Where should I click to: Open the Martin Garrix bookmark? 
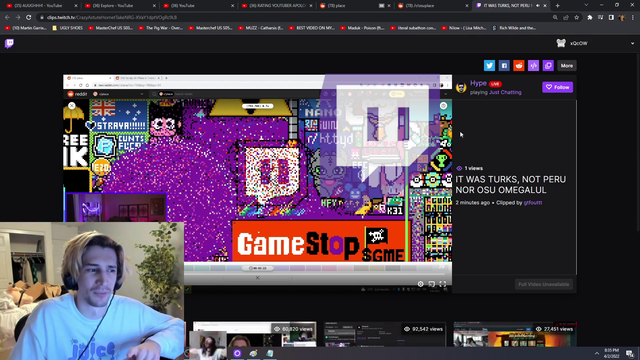(x=26, y=28)
